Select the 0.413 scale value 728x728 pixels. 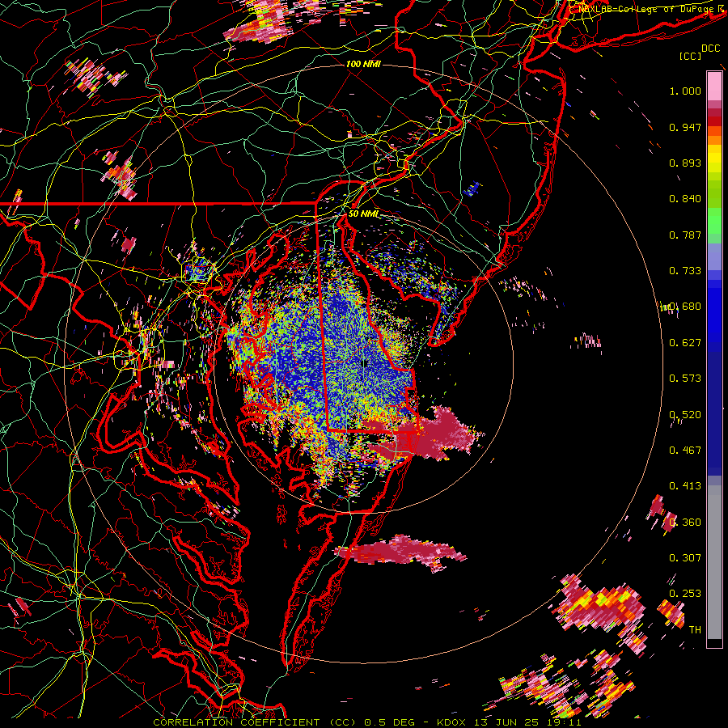click(685, 486)
